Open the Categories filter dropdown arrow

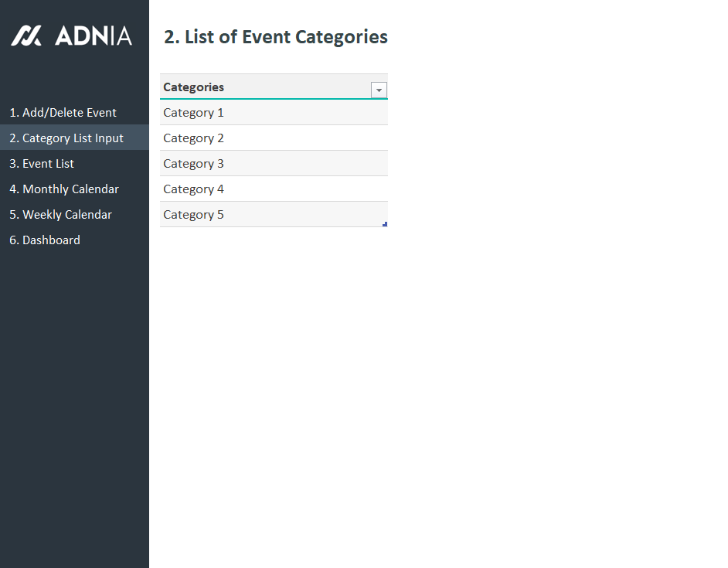[379, 90]
